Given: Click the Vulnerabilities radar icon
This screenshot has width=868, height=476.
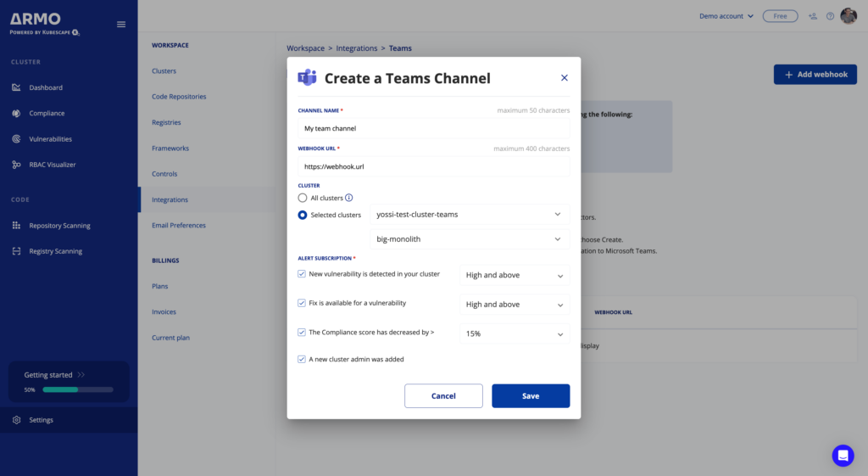Looking at the screenshot, I should coord(17,139).
